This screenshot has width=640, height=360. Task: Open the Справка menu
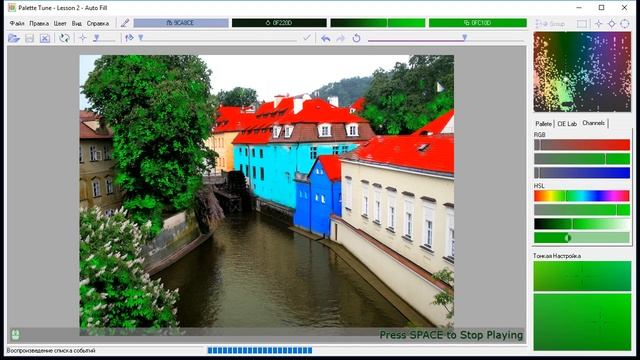coord(98,23)
